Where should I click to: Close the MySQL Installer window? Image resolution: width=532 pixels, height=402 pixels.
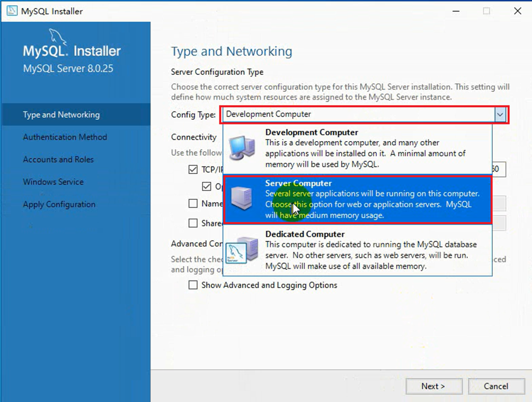coord(517,11)
